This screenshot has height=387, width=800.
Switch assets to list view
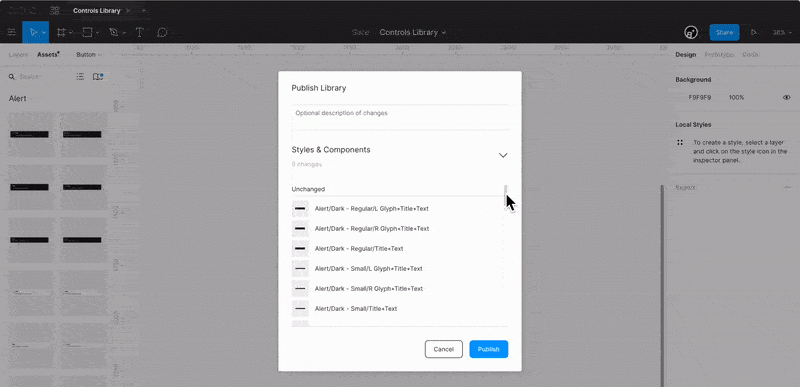(80, 76)
